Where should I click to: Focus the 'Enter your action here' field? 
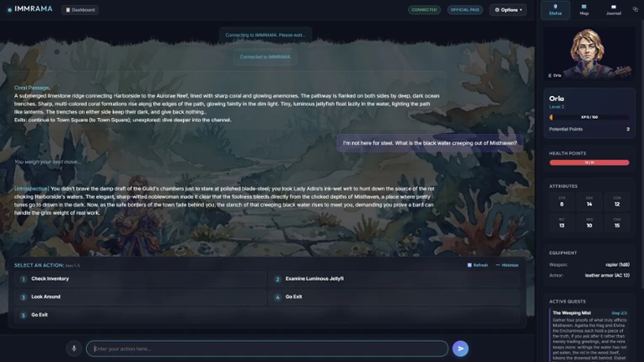[x=267, y=349]
